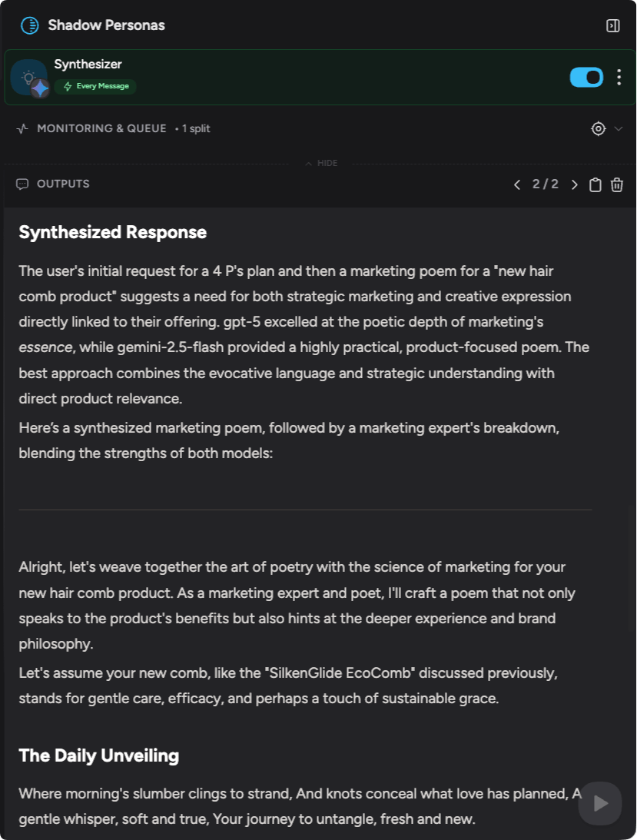Collapse the side panel with the top-right icon
This screenshot has height=840, width=637.
click(x=612, y=26)
